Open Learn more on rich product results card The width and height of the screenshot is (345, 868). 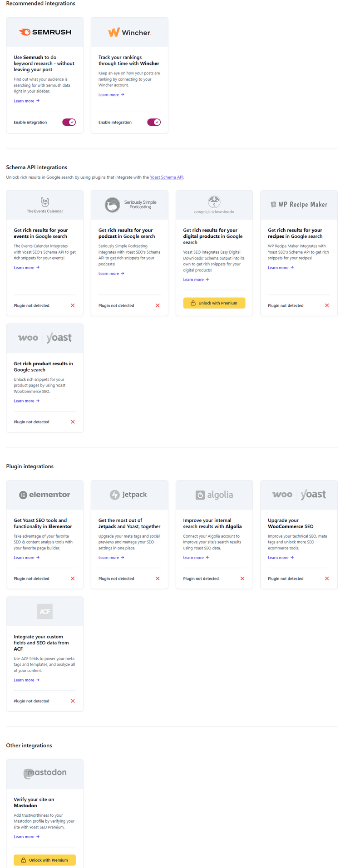(27, 401)
